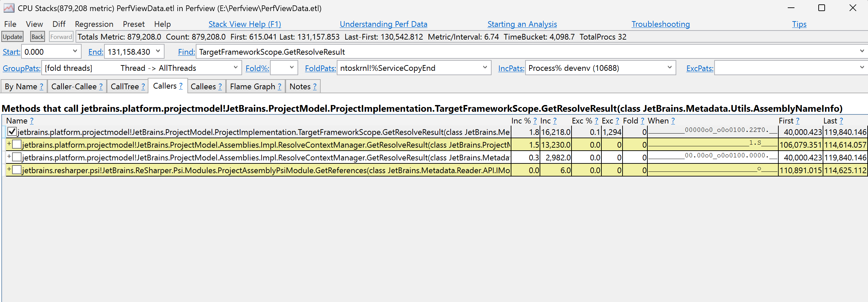This screenshot has height=302, width=868.
Task: Open the FoldPats dropdown arrow
Action: (485, 68)
